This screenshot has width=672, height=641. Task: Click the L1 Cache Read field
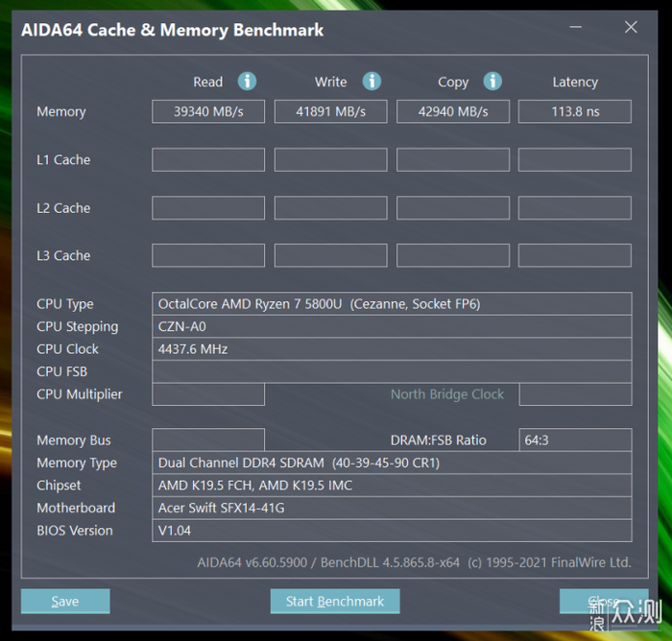pos(208,159)
